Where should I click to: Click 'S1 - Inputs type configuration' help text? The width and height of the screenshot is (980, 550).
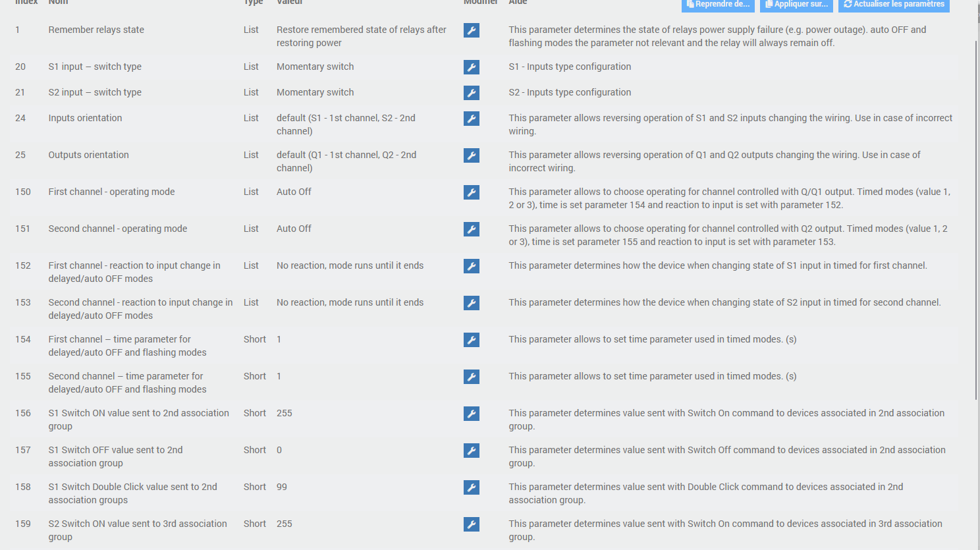click(x=570, y=67)
